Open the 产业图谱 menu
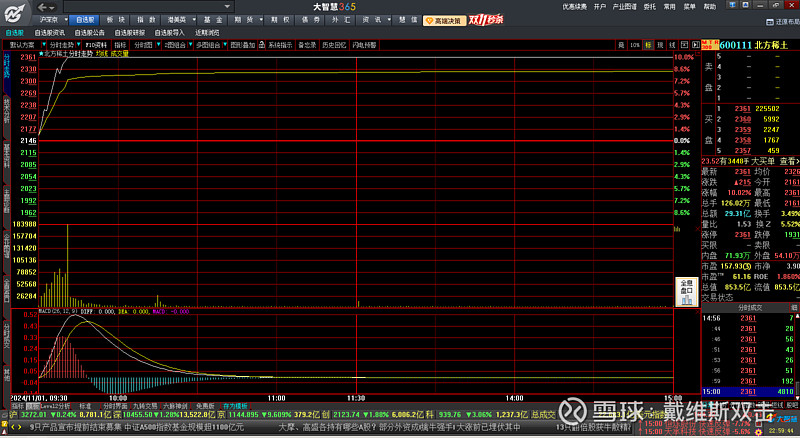Screen dimensions: 800x438 (x=624, y=7)
